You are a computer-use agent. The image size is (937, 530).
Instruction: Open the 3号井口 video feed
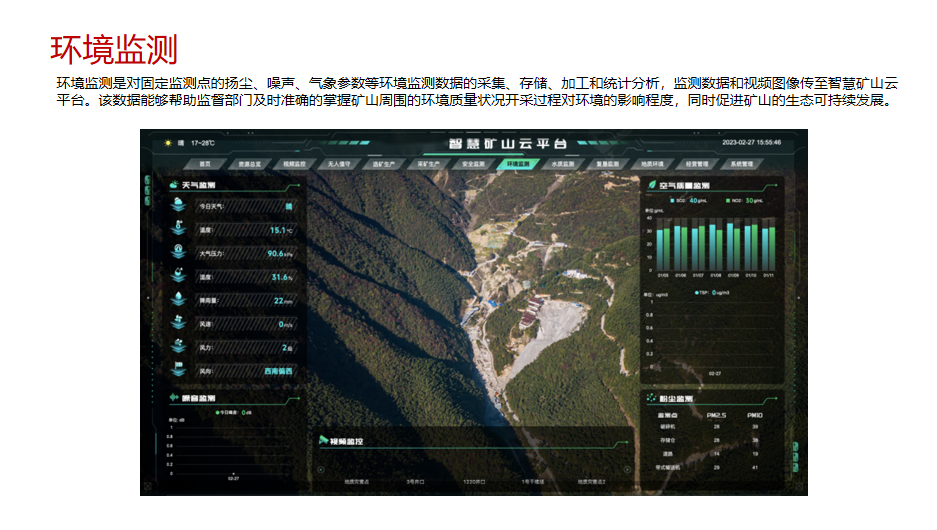coord(416,481)
